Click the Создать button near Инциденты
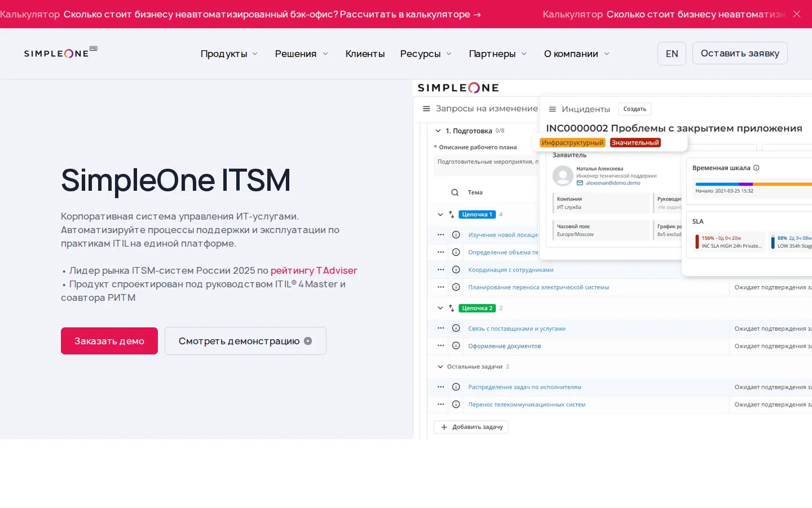 (x=635, y=109)
